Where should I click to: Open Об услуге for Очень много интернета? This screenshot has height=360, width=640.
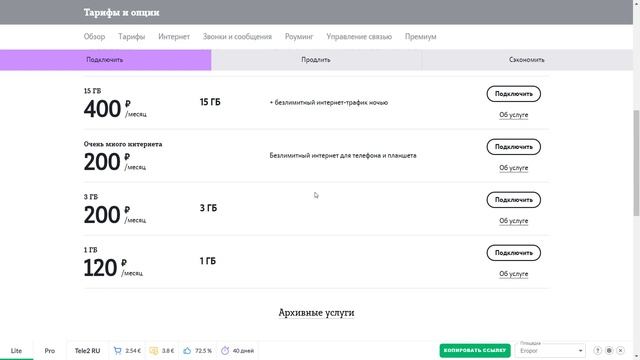(x=513, y=168)
